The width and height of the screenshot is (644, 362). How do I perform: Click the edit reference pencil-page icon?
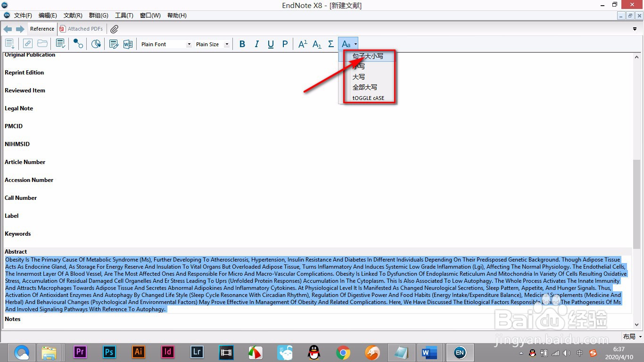point(114,44)
